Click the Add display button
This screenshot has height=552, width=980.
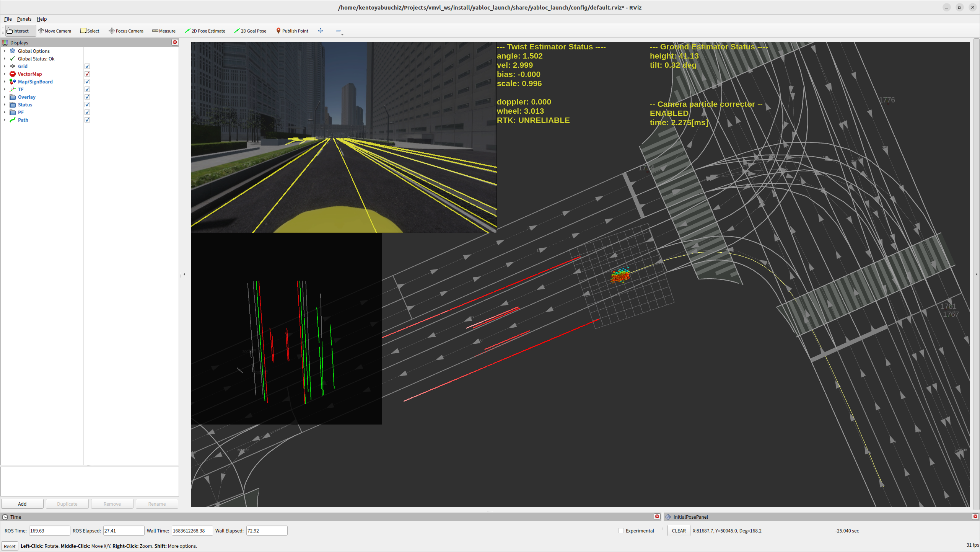22,504
